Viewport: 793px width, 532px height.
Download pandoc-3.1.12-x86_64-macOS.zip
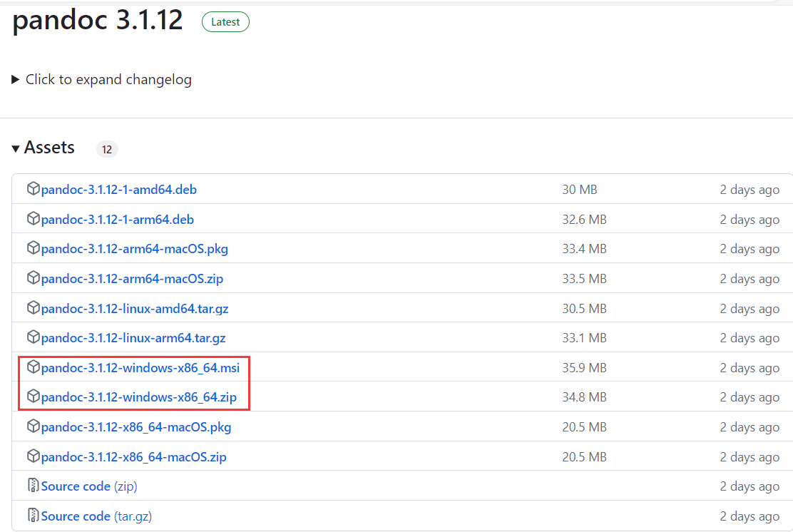coord(134,457)
